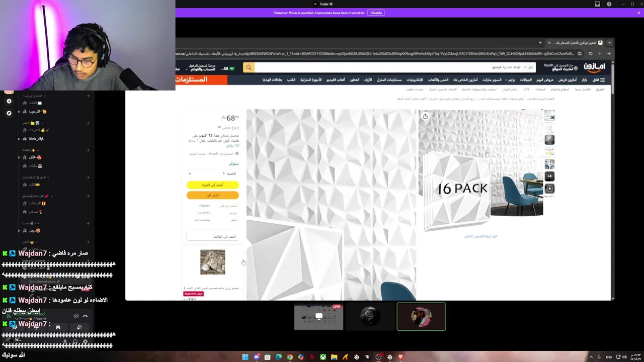Open the welcome channel with clapping emoji
Image resolution: width=644 pixels, height=362 pixels.
tap(38, 112)
